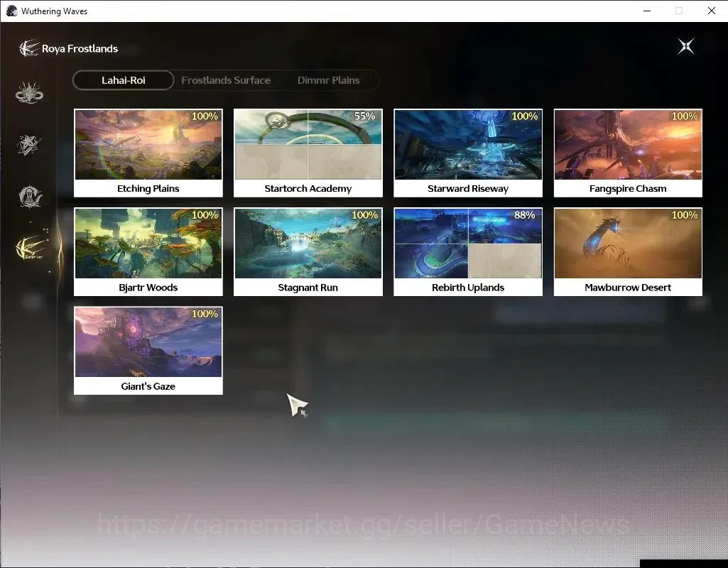Select the highlighted Roya Frostlands sidebar emblem
The width and height of the screenshot is (728, 568).
(x=31, y=248)
